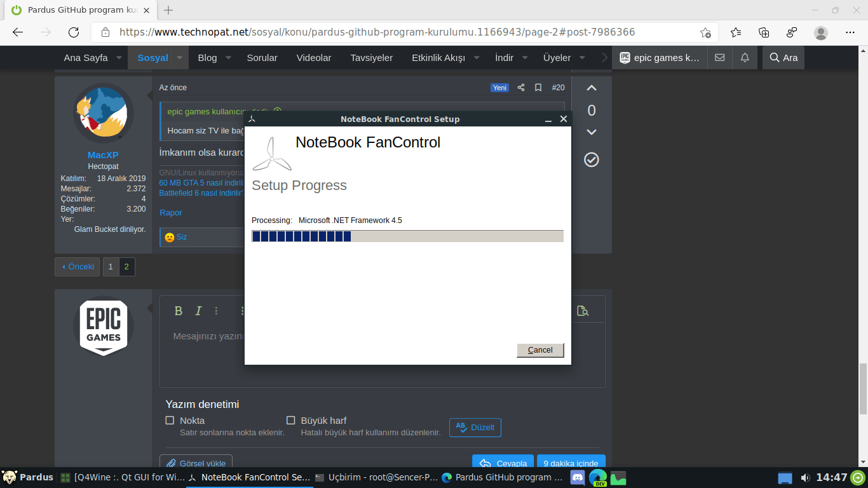868x488 pixels.
Task: Share post #20 using the share icon
Action: coord(521,88)
